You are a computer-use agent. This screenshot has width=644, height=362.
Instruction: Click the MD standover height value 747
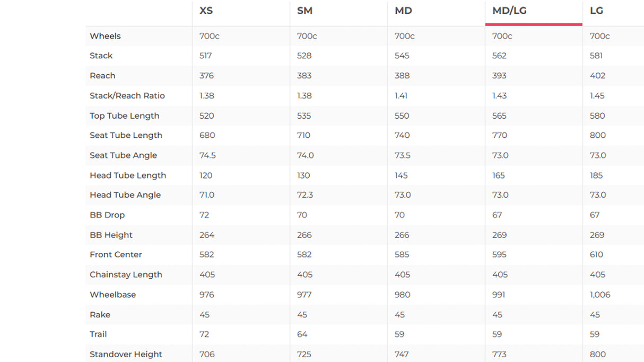tap(402, 354)
